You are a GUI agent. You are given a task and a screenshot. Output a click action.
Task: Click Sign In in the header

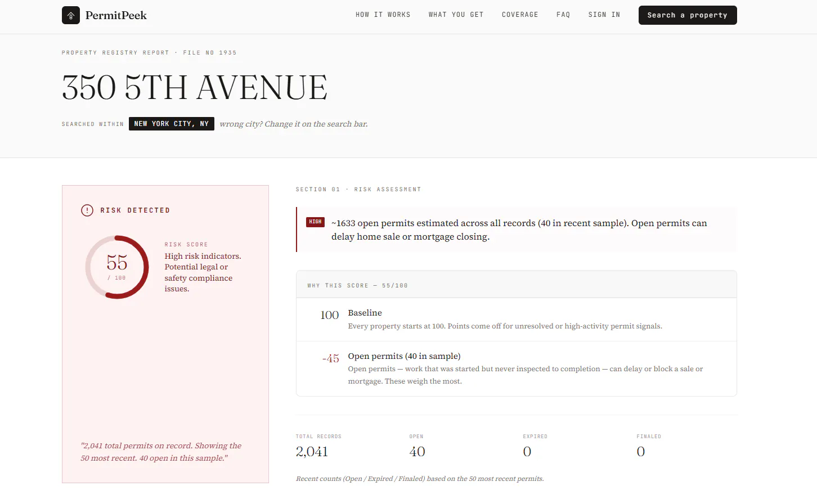[604, 15]
